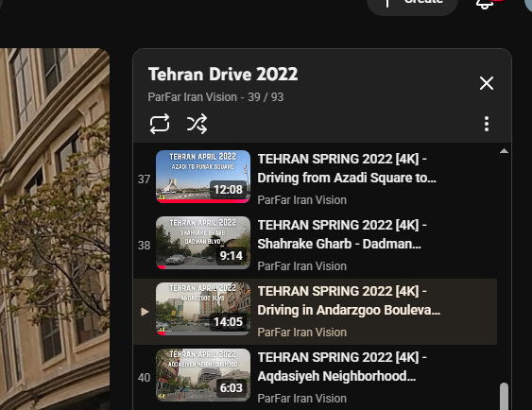
Task: Play video titled Shahrake Gharb - Dadman
Action: click(x=342, y=234)
